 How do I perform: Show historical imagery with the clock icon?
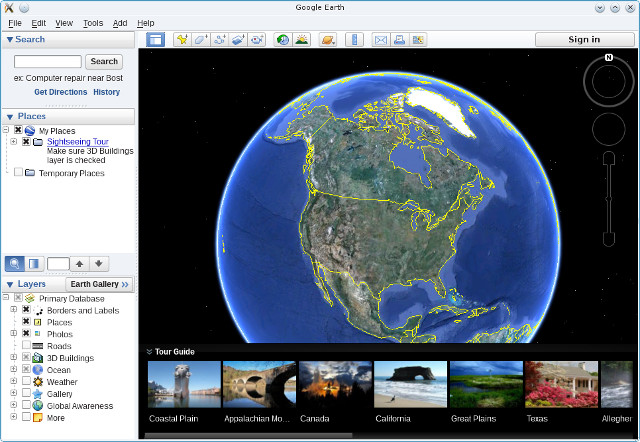(x=282, y=40)
